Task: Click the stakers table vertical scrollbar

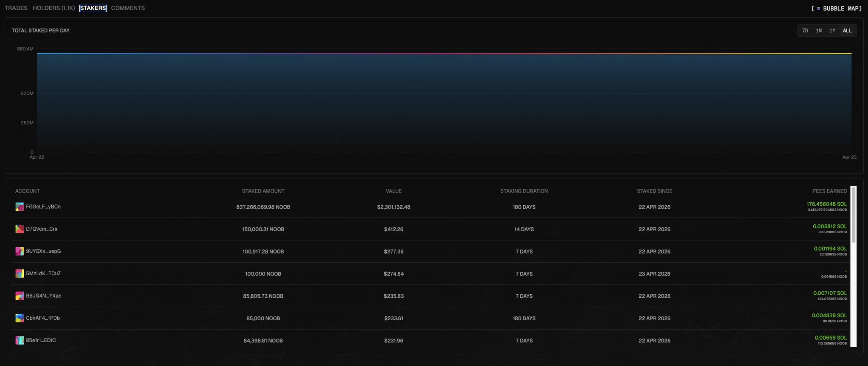Action: click(854, 215)
